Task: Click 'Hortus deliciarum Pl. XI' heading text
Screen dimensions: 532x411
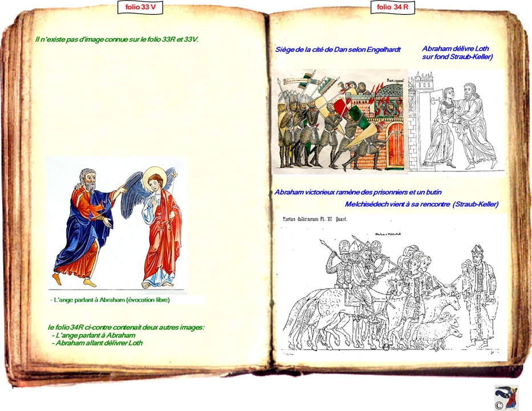Action: click(308, 219)
